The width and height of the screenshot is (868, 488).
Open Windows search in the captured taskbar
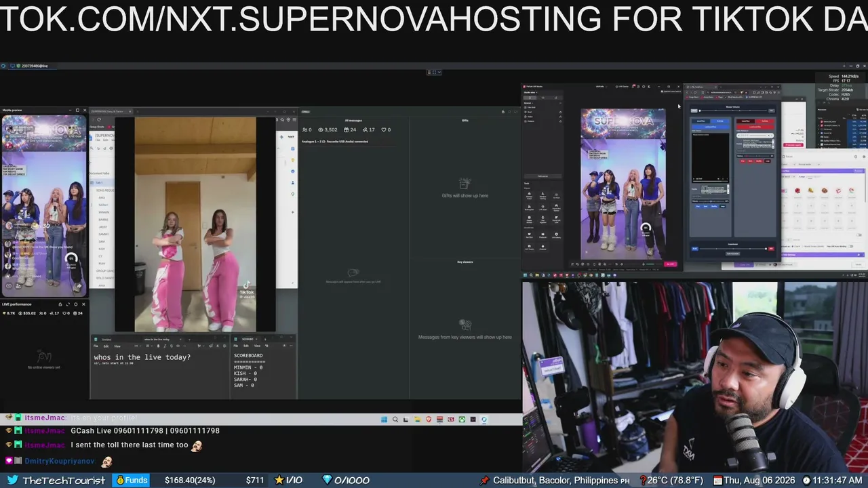click(x=395, y=420)
